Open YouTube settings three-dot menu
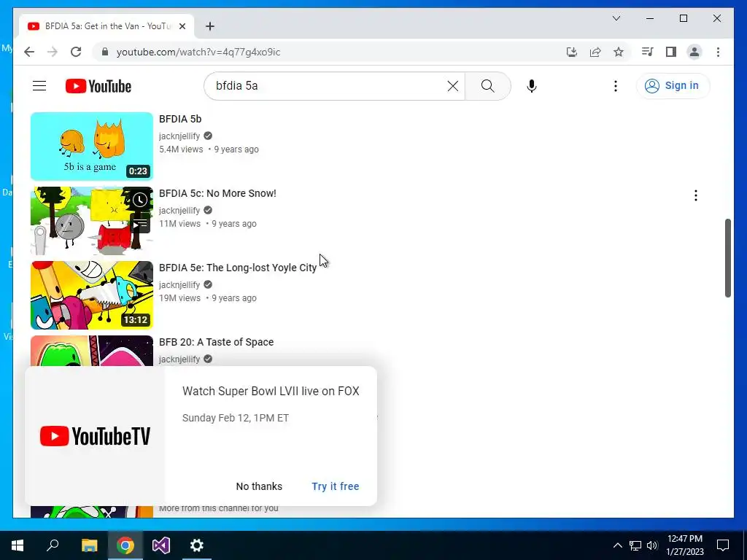Viewport: 747px width, 560px height. tap(616, 86)
